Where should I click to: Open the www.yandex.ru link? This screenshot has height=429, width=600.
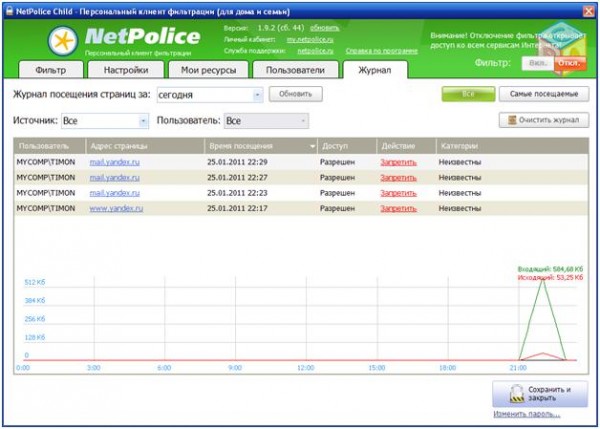[x=116, y=209]
